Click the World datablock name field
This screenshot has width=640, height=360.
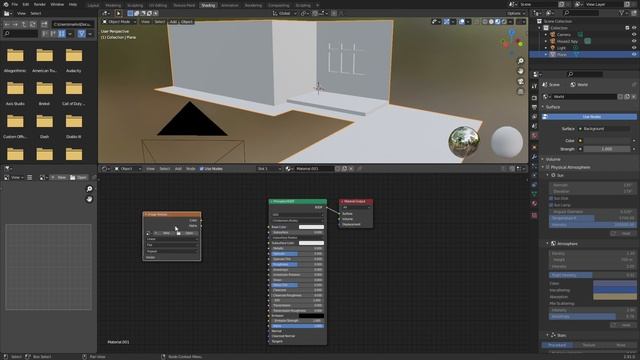584,97
